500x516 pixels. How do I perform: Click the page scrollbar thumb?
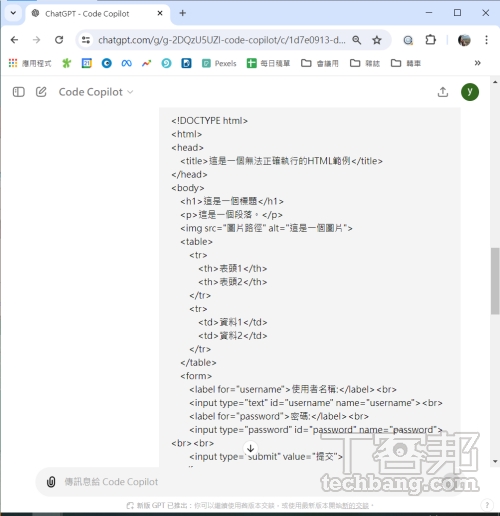495,281
